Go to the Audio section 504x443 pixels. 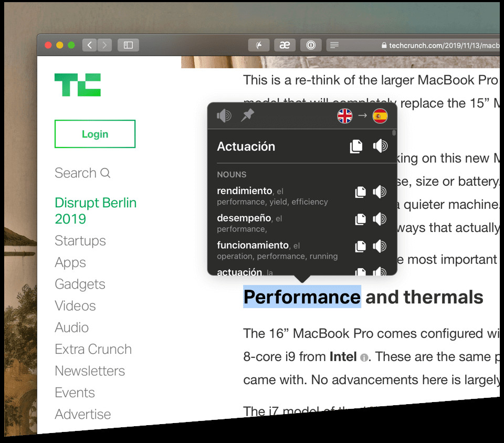[71, 328]
